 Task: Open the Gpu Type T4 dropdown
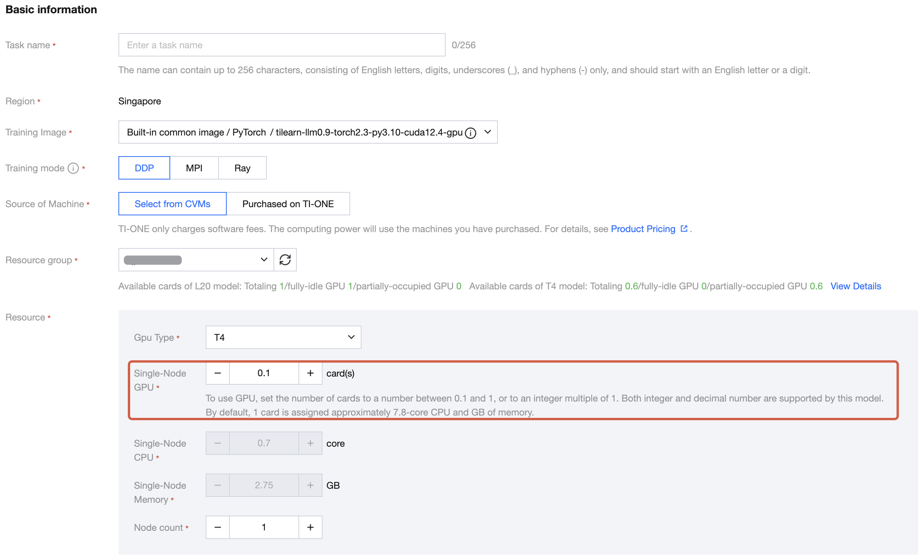click(x=283, y=337)
